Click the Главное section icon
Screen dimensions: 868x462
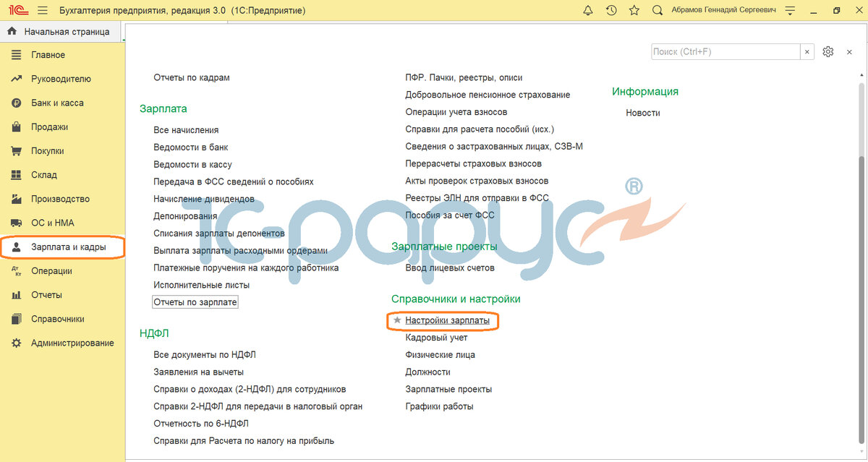16,55
